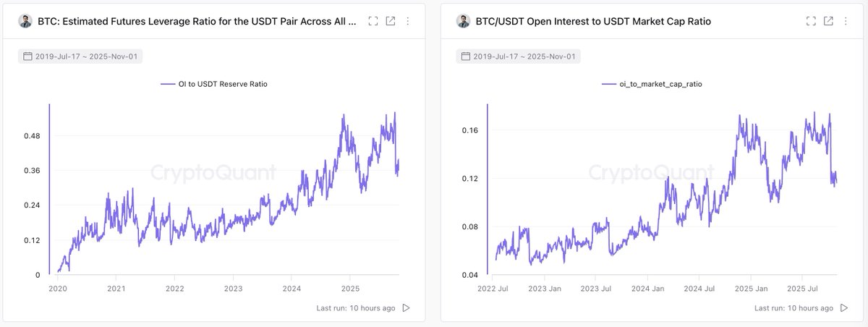The image size is (868, 327).
Task: Open the Open Interest to Market Cap chart externally
Action: pyautogui.click(x=829, y=22)
